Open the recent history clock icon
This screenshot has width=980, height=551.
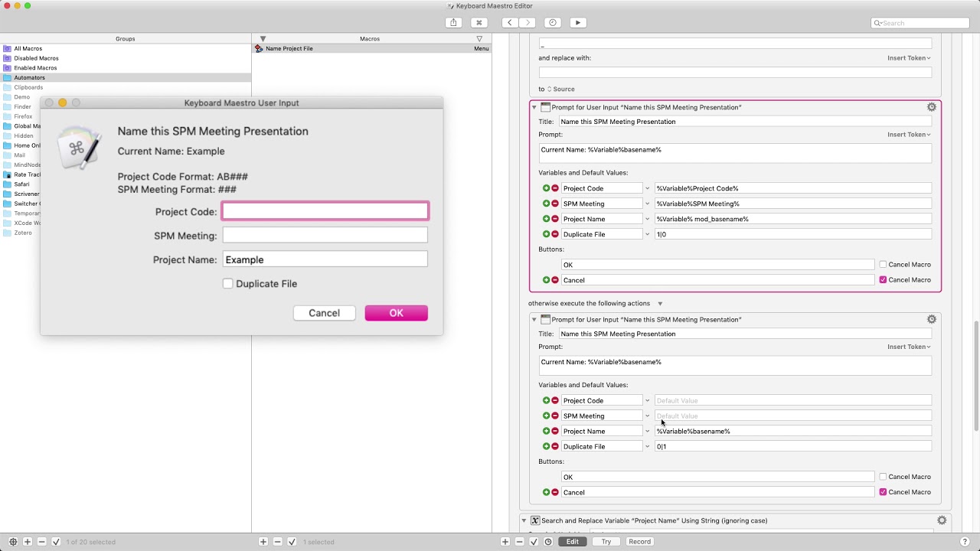coord(552,23)
